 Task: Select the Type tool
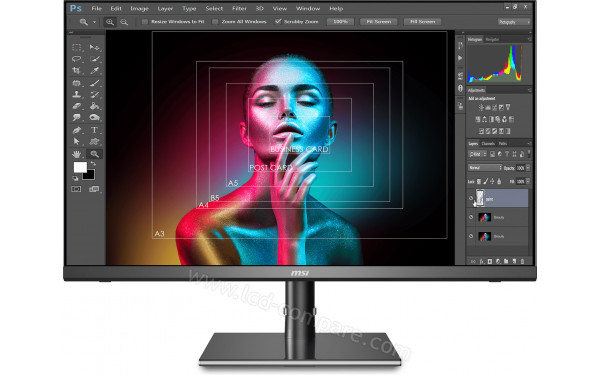click(94, 130)
